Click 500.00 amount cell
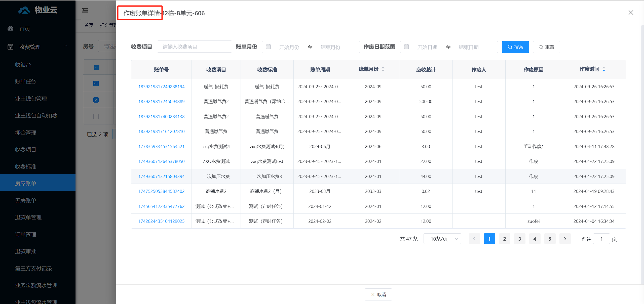 pos(426,101)
